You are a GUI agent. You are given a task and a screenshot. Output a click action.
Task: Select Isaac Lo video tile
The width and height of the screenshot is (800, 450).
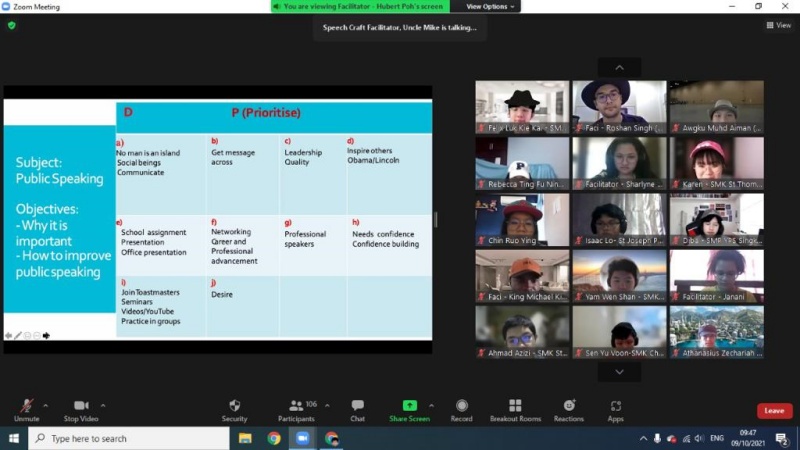click(x=619, y=219)
